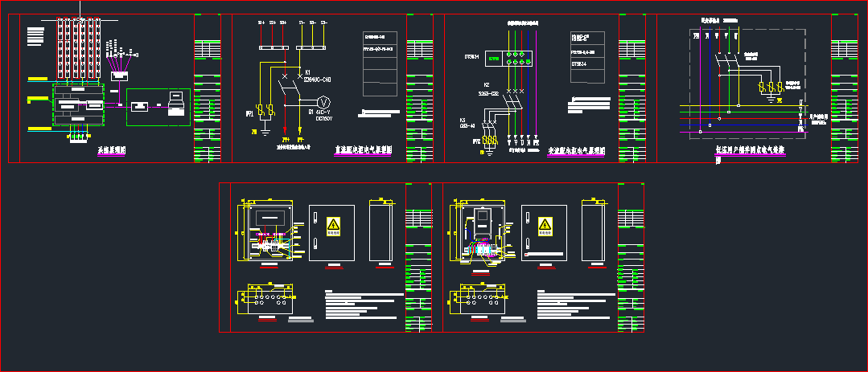Select the warning sign on the right cabinet door
Screen dimensions: 868x372
point(546,225)
